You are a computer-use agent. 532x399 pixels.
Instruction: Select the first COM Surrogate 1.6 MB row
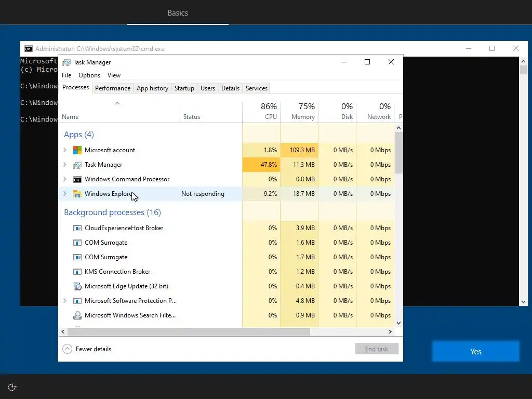coord(227,243)
